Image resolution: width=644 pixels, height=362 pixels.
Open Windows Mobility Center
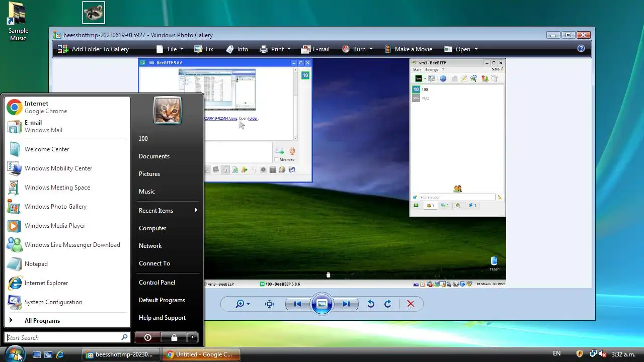67,168
